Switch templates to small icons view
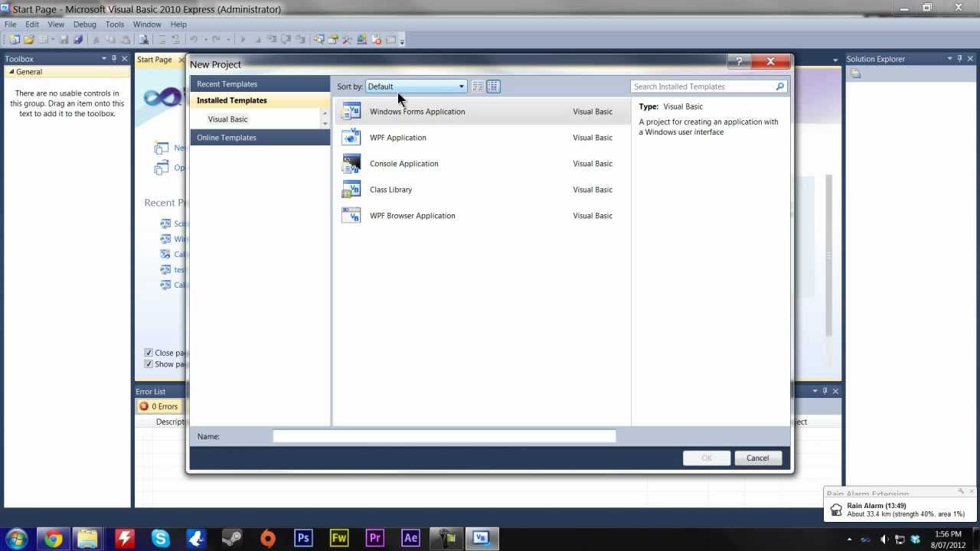 click(478, 86)
